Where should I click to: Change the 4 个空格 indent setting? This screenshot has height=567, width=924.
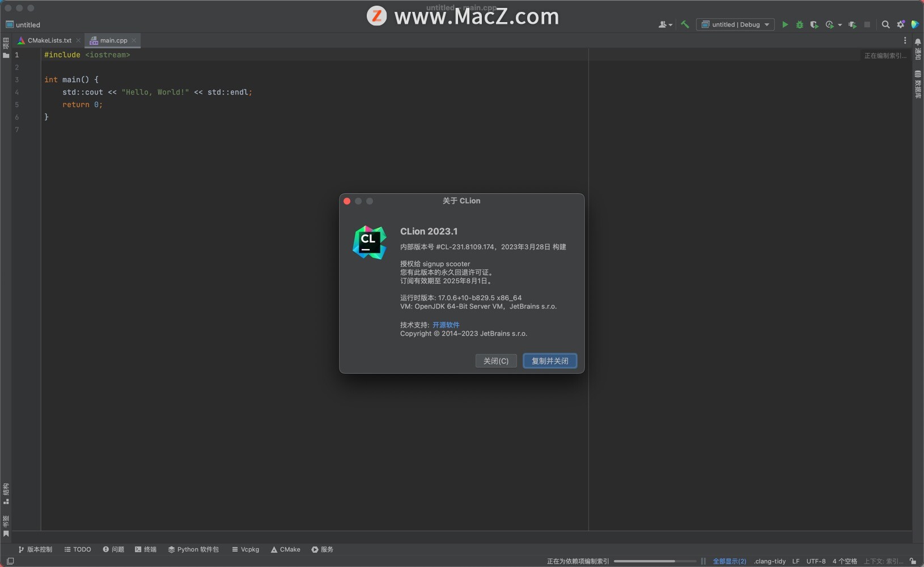pos(845,561)
